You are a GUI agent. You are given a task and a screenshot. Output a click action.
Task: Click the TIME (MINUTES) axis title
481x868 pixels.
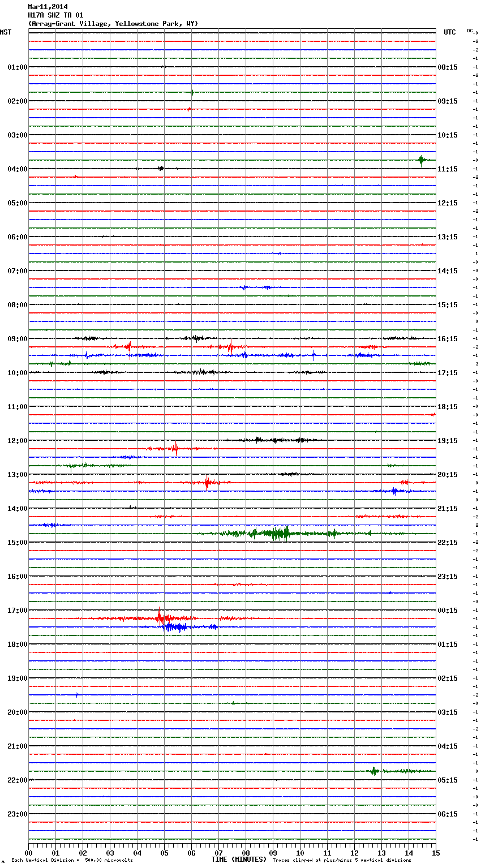click(239, 860)
